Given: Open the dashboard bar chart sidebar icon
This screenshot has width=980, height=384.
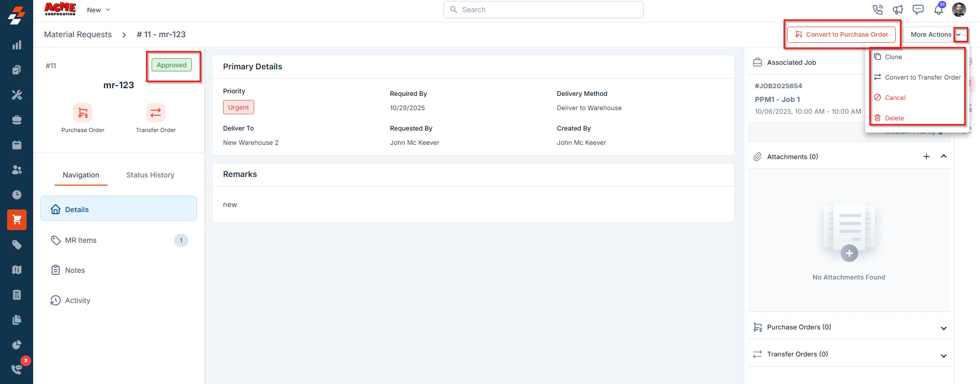Looking at the screenshot, I should click(x=17, y=45).
